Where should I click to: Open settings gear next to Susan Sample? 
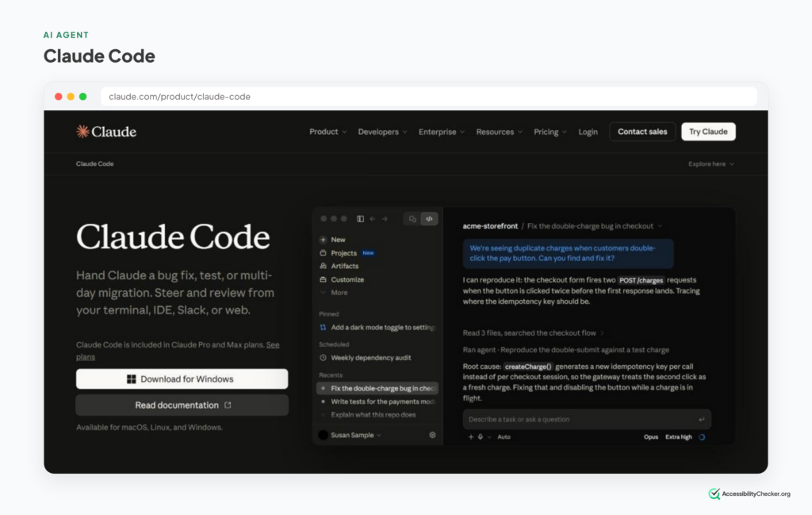click(x=432, y=435)
